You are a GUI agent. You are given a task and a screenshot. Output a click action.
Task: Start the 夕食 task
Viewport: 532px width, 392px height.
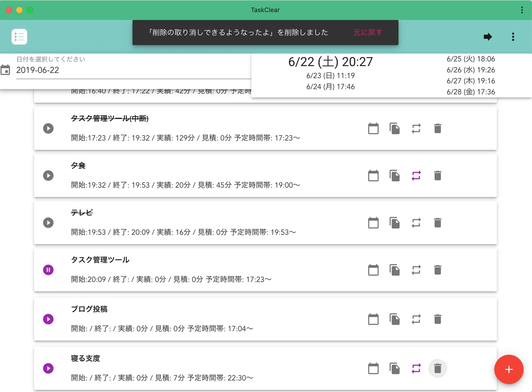click(48, 176)
